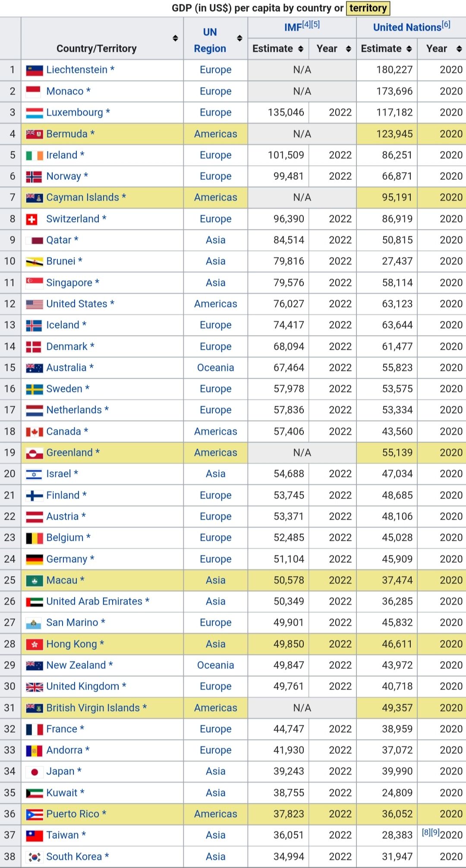
Task: Open the United Nations header link
Action: (x=407, y=28)
